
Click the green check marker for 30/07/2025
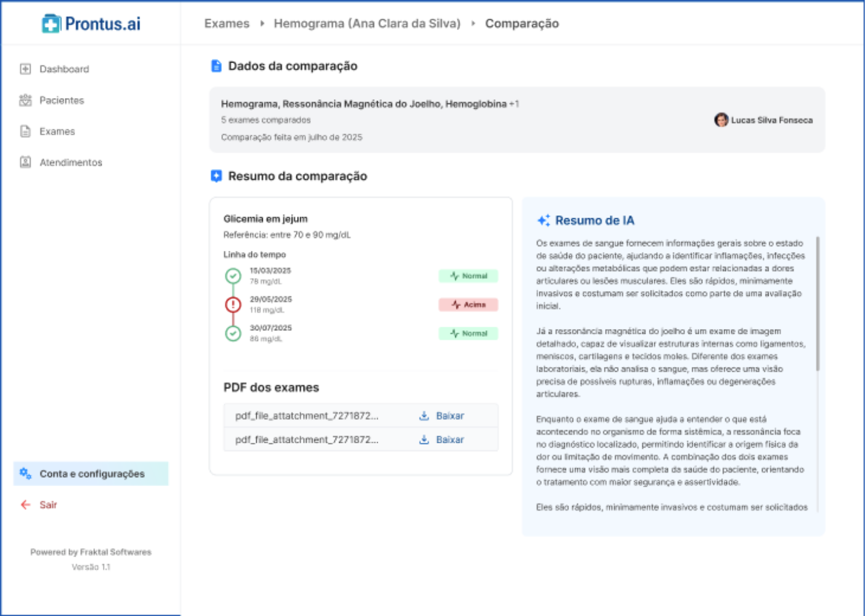233,333
